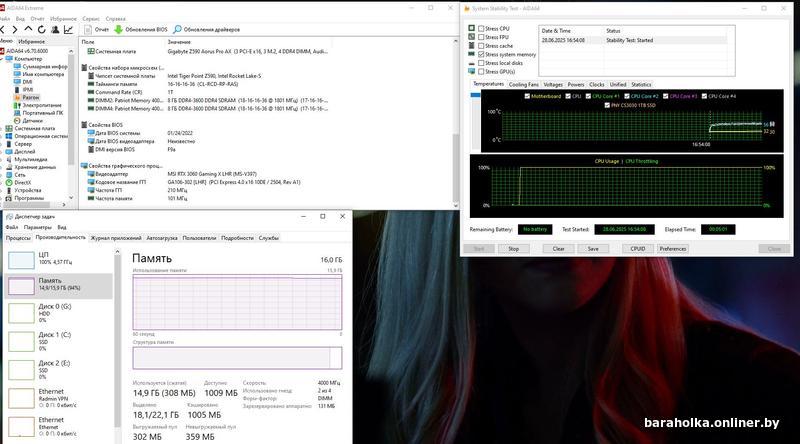
Task: Open the Сервис menu in AIDA64
Action: [91, 19]
